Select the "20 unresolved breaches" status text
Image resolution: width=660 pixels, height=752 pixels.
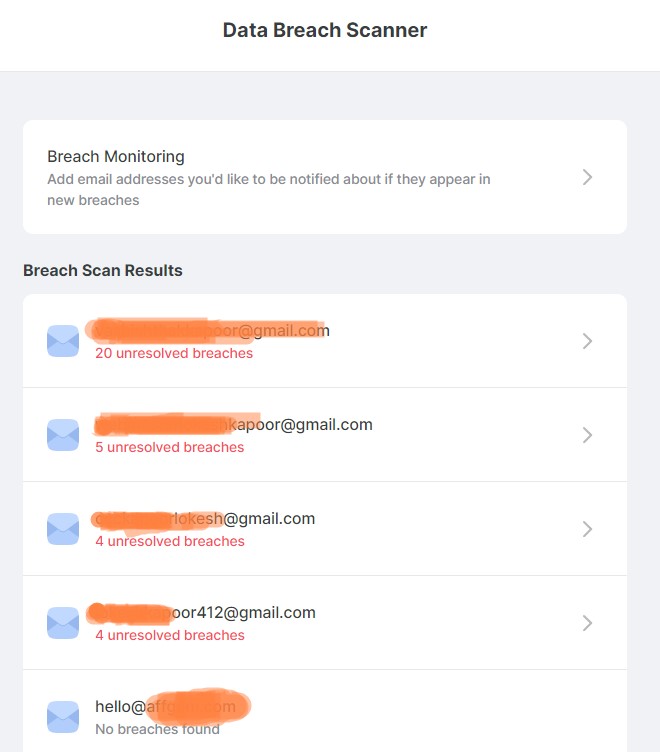[174, 353]
